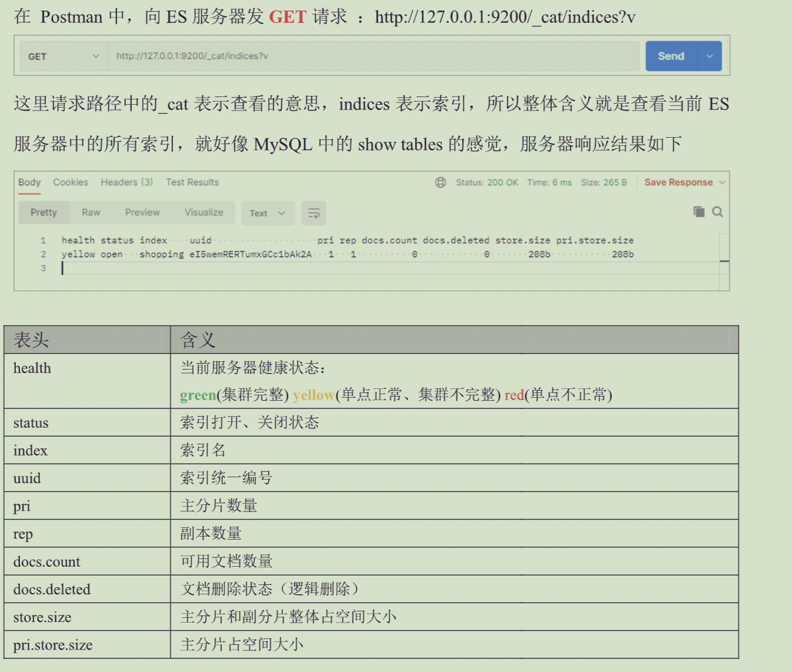Switch to the Body response tab
The image size is (792, 672).
[29, 182]
